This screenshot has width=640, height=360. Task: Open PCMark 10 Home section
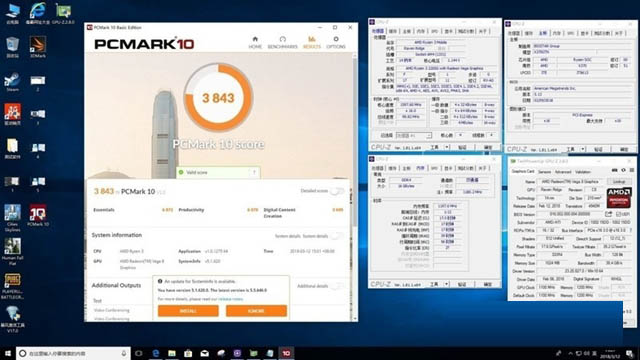[255, 42]
